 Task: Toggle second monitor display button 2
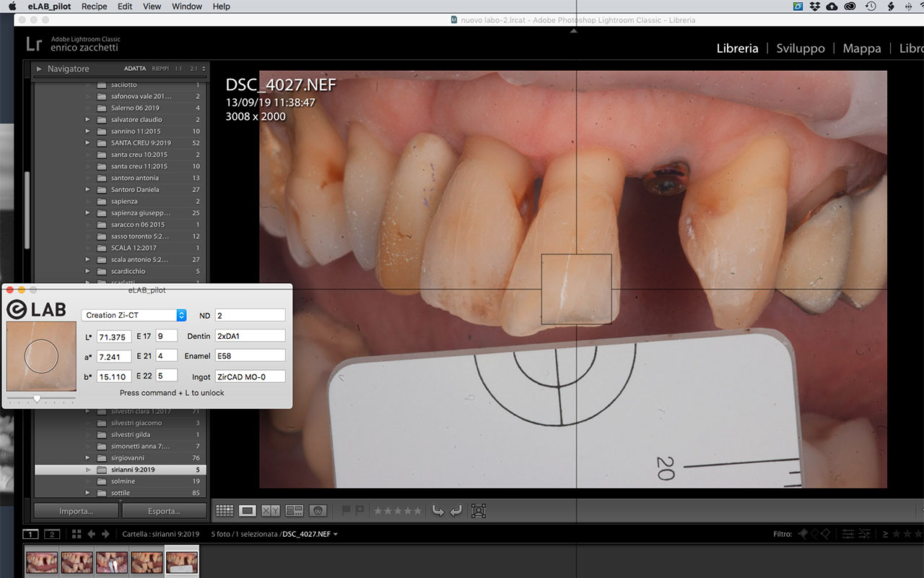click(51, 534)
